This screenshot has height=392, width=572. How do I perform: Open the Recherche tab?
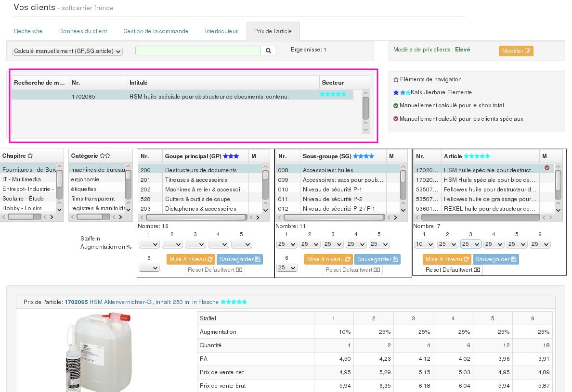coord(28,31)
